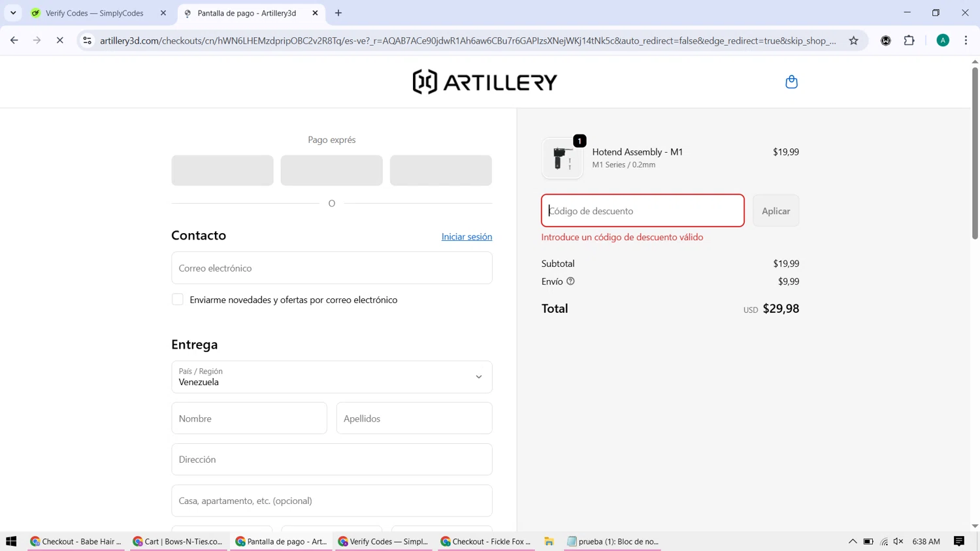Click the first express payment button
Screen dimensions: 980x551
(x=223, y=170)
